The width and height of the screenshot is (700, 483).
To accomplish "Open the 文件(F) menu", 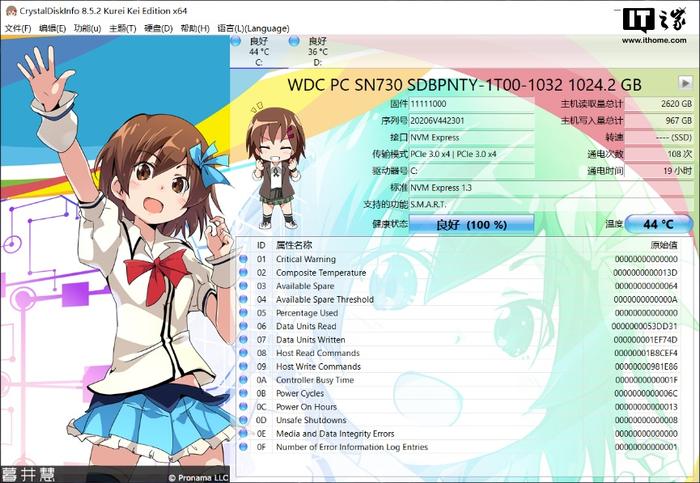I will point(18,29).
